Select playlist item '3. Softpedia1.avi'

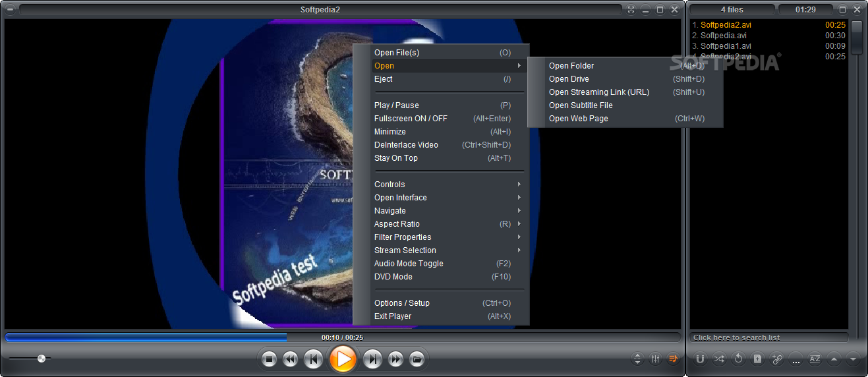click(768, 46)
